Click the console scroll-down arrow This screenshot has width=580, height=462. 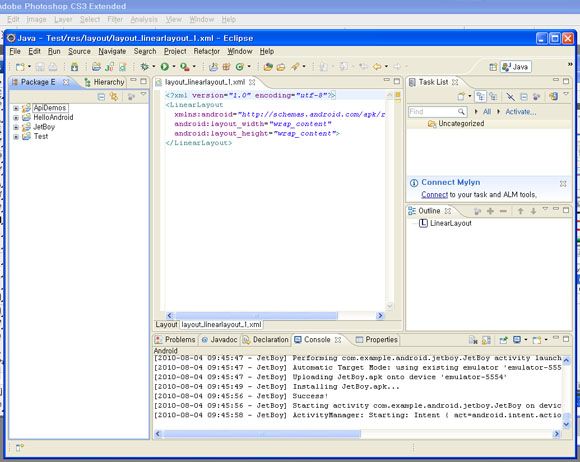pyautogui.click(x=566, y=424)
